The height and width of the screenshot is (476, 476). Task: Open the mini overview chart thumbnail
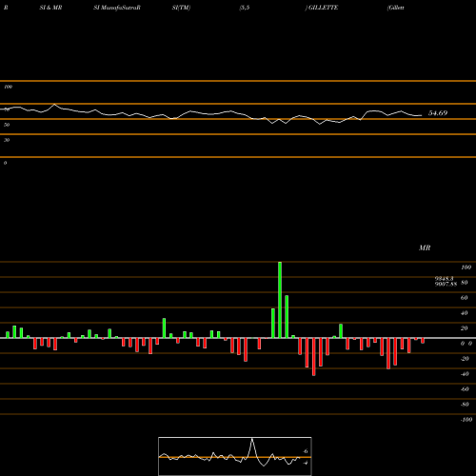tap(235, 456)
